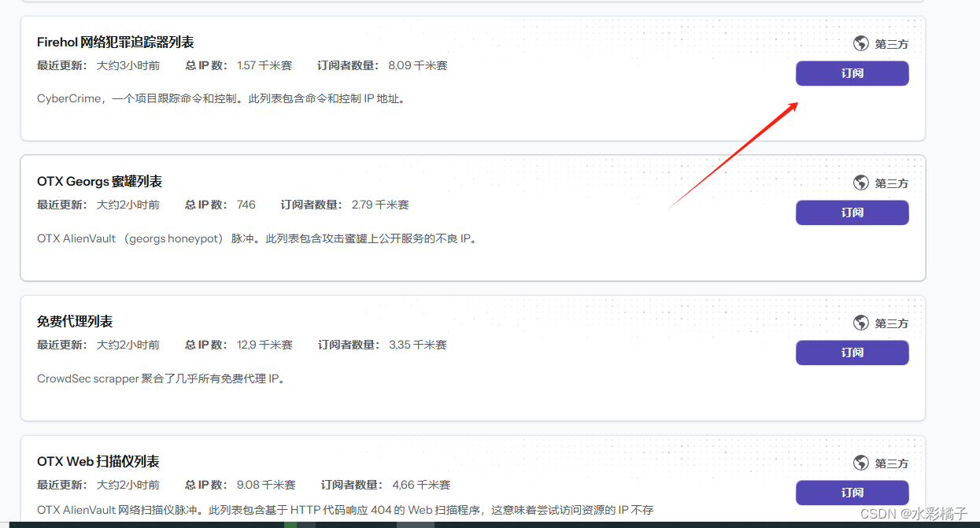Screen dimensions: 980x528
Task: Click 第三方 label on OTX Georgs card
Action: pyautogui.click(x=892, y=183)
